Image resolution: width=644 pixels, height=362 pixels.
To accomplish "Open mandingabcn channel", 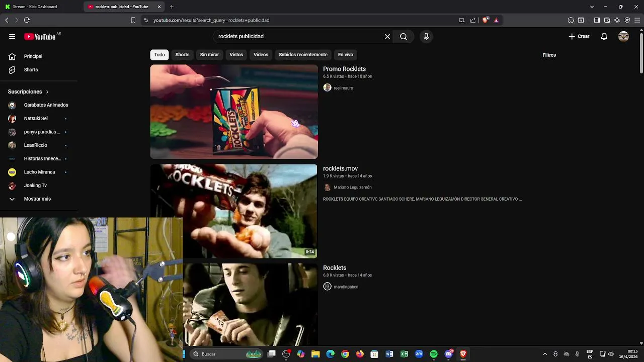I will point(346,287).
